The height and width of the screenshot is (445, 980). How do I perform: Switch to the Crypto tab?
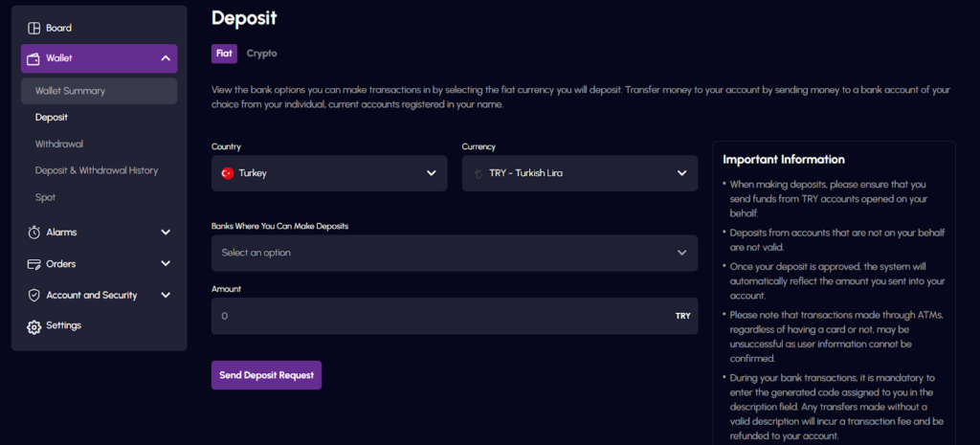[x=262, y=54]
